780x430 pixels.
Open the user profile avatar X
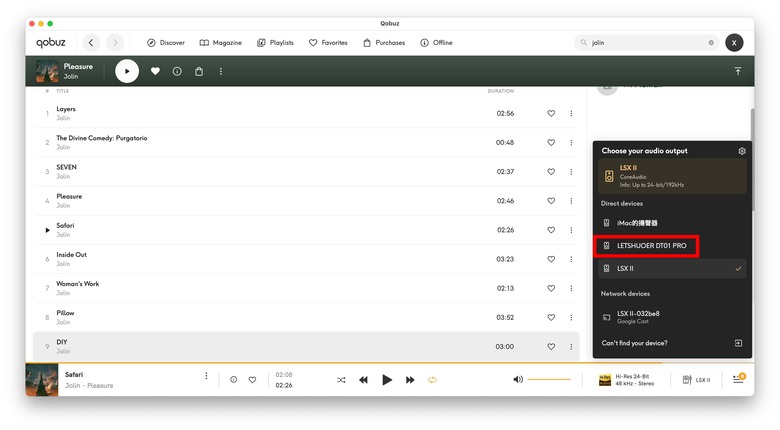coord(734,43)
